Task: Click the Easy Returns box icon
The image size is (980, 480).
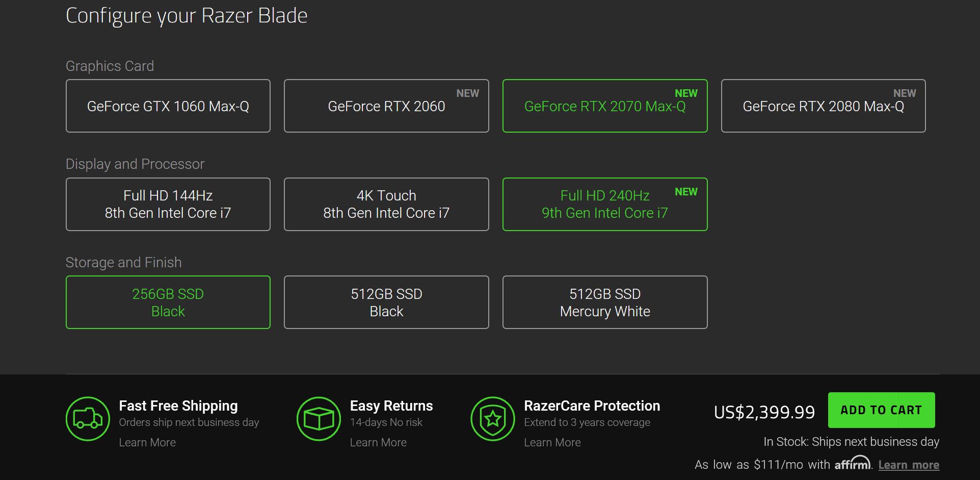Action: click(x=319, y=419)
